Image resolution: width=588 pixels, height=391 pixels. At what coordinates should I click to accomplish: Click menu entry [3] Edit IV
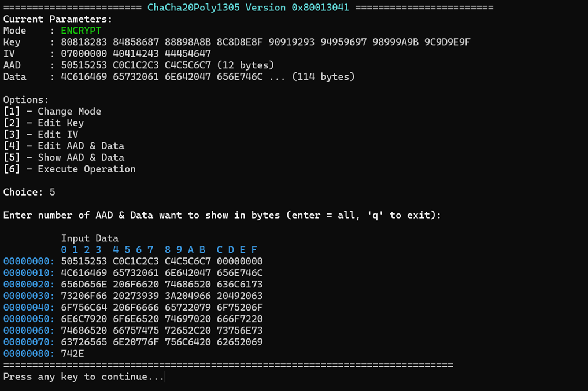click(41, 134)
